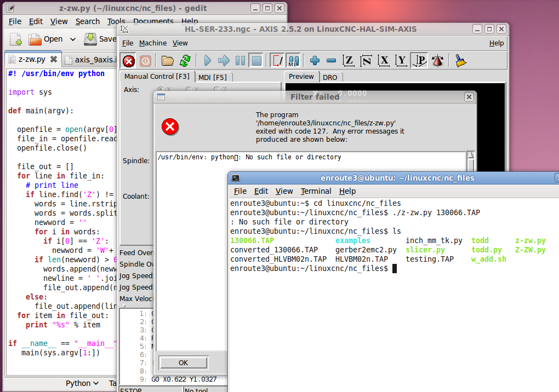559x392 pixels.
Task: Open terminal Terminal menu
Action: tap(316, 191)
